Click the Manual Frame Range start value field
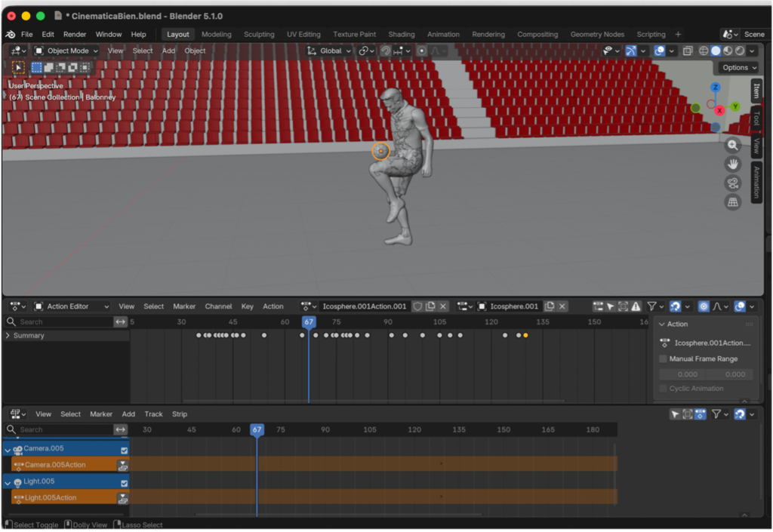This screenshot has width=773, height=532. [683, 374]
